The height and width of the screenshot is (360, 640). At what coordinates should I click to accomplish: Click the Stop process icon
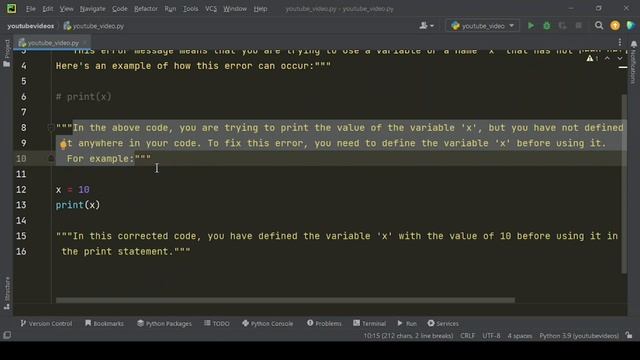coord(578,26)
